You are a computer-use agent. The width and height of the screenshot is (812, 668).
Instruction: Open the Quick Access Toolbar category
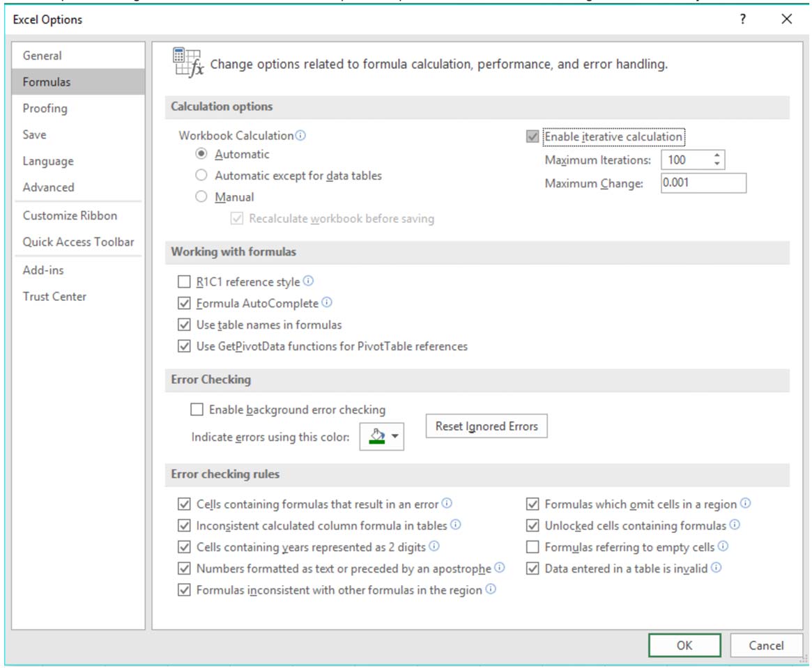click(78, 242)
